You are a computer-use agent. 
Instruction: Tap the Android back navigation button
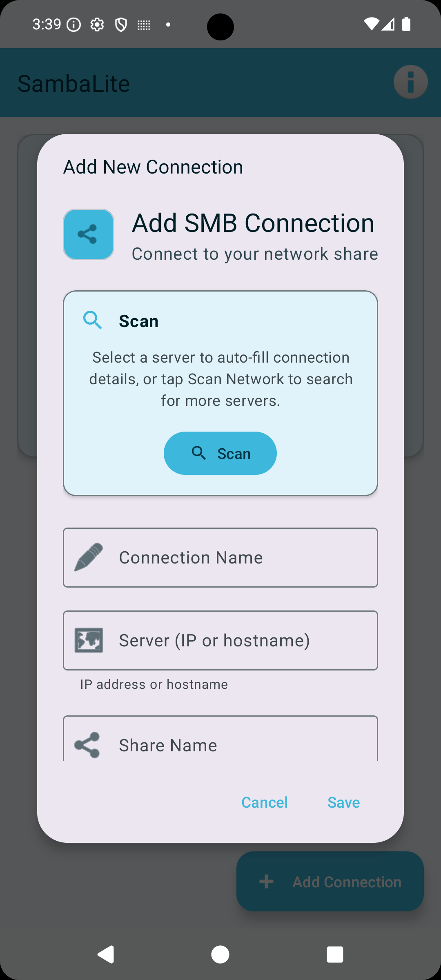click(106, 955)
